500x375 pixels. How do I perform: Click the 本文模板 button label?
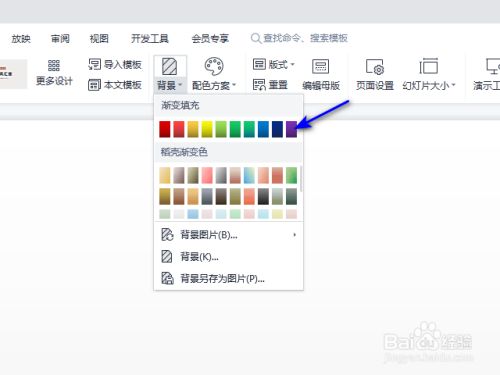[x=123, y=85]
